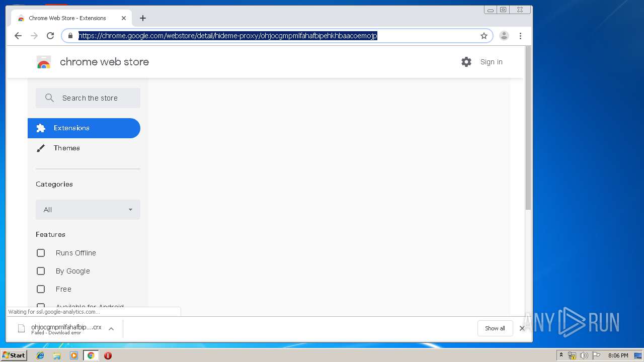644x362 pixels.
Task: Open the Opera taskbar icon
Action: click(108, 355)
